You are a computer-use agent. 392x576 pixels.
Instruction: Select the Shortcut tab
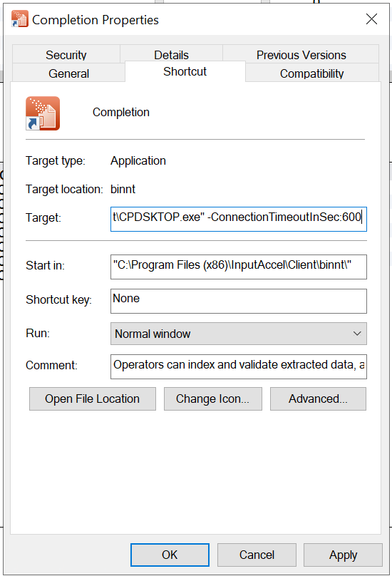coord(185,71)
